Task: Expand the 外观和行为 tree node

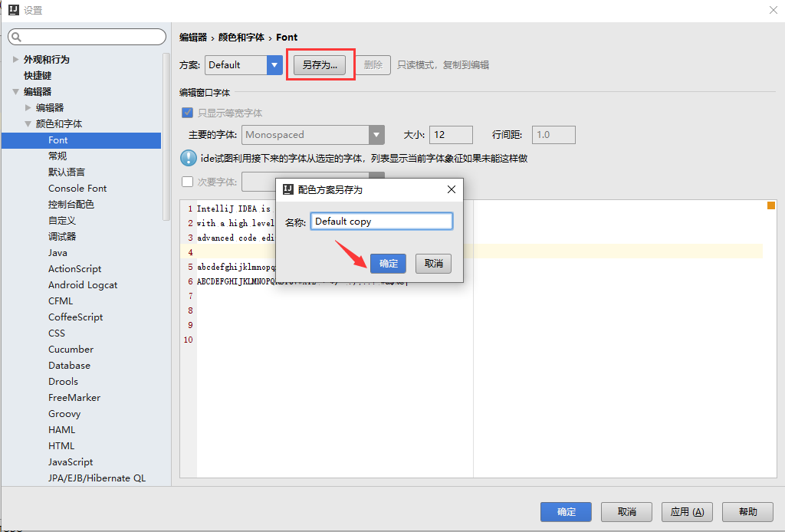Action: point(15,59)
